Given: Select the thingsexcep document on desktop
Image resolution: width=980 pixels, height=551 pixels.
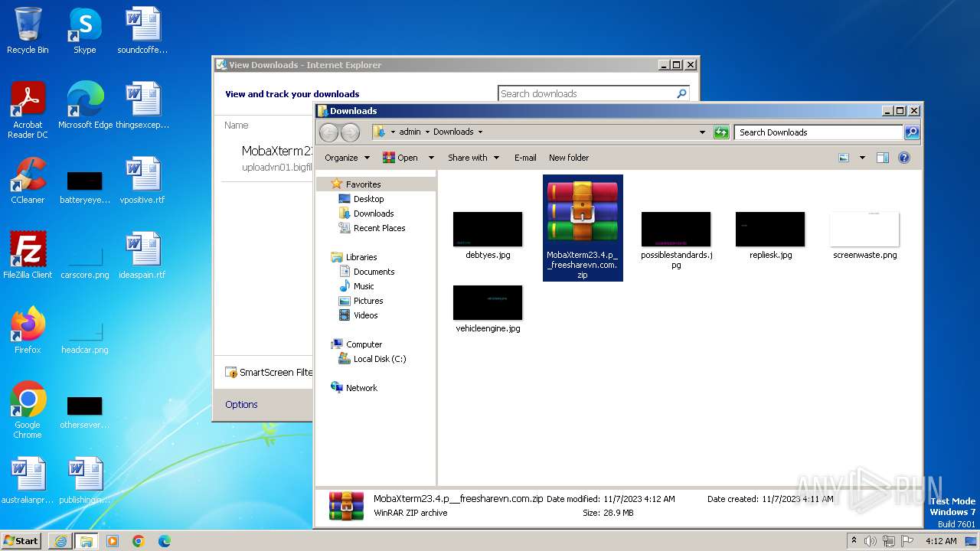Looking at the screenshot, I should [x=142, y=105].
